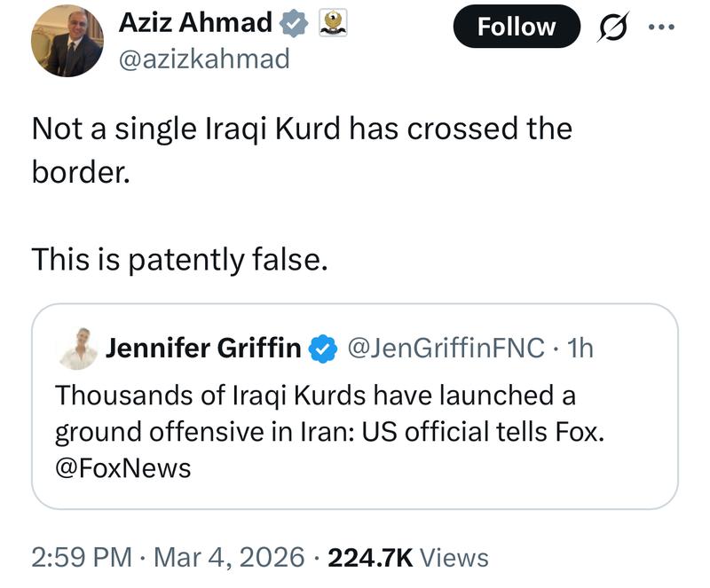View the 224.7K Views analytics
710x588 pixels.
point(408,557)
